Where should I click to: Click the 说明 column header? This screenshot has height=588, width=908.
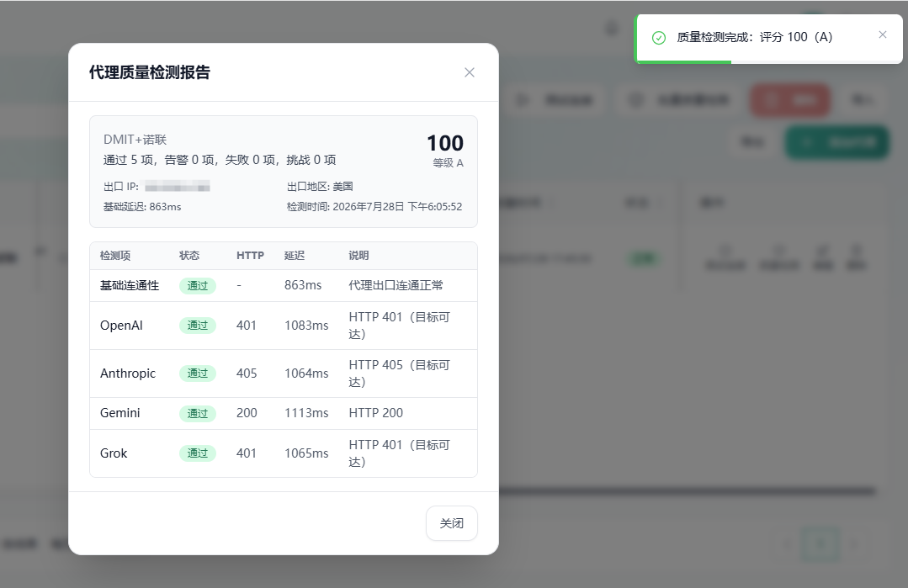pyautogui.click(x=358, y=255)
